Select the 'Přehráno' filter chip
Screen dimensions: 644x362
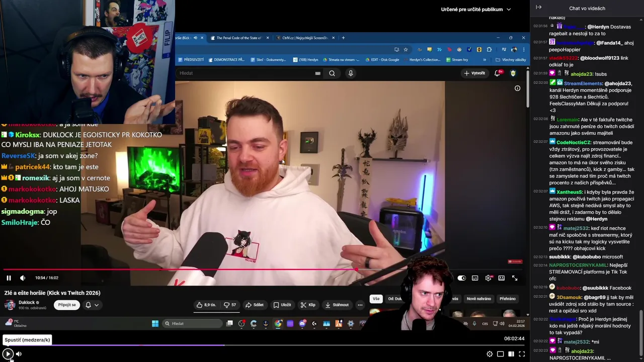pos(507,299)
